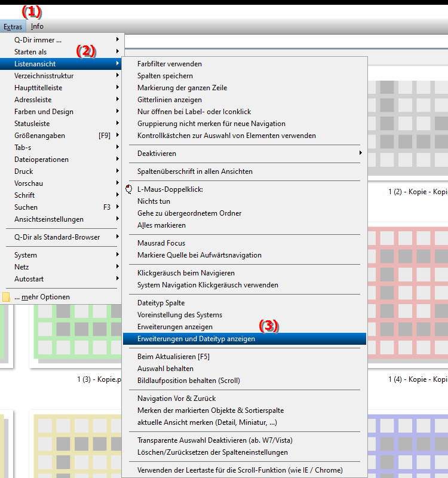Toggle Nur öffnen bei Label- oder Iconklick
Image resolution: width=448 pixels, height=478 pixels.
tap(244, 112)
